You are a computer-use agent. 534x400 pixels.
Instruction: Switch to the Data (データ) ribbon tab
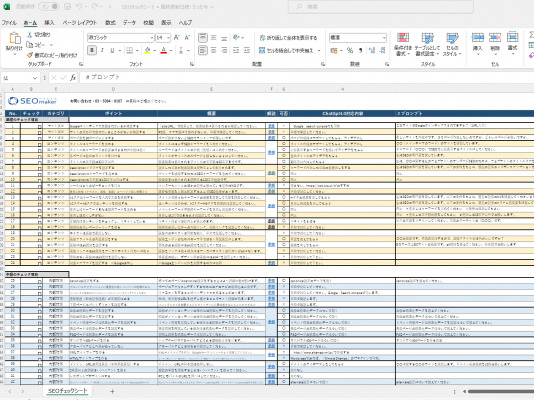click(x=129, y=22)
